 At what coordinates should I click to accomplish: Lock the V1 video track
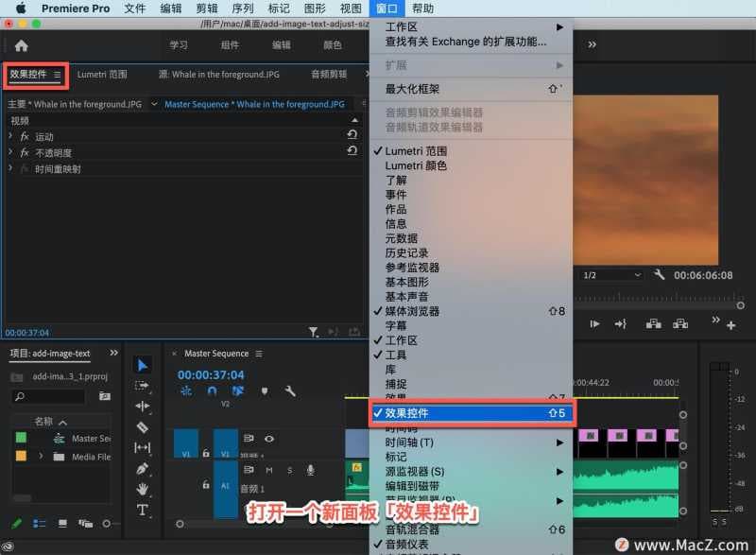(x=205, y=452)
